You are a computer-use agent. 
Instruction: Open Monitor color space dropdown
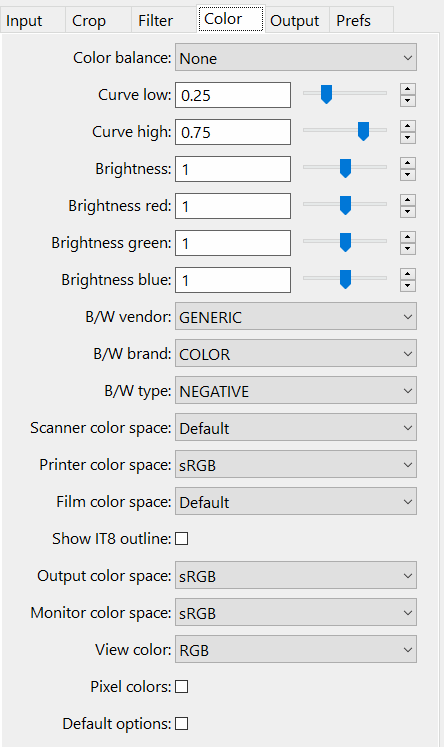pyautogui.click(x=296, y=613)
